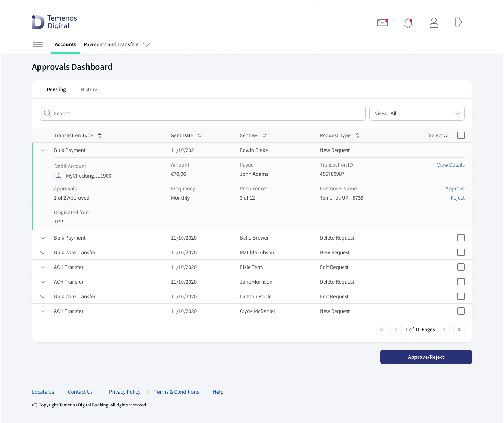Open the hamburger menu icon

pyautogui.click(x=38, y=44)
